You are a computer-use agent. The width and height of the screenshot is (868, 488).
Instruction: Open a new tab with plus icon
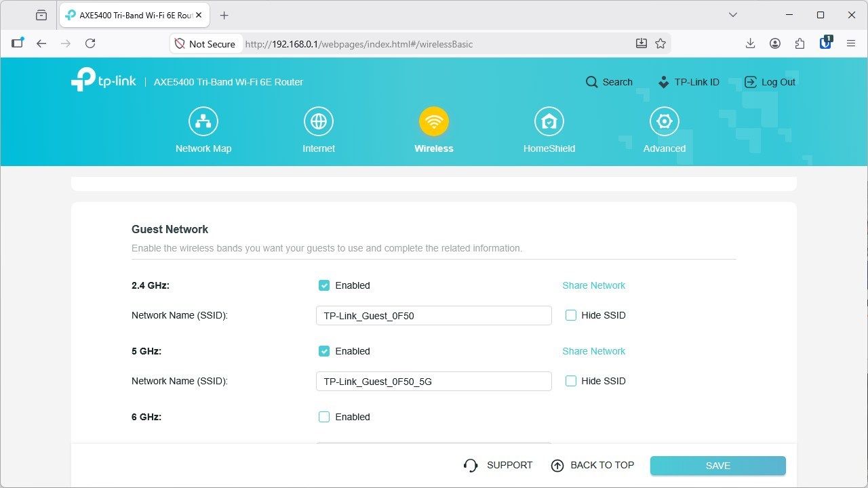click(224, 15)
